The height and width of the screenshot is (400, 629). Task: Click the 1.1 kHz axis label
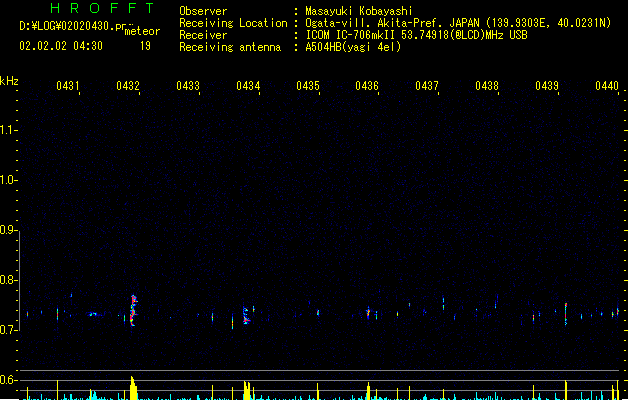click(x=7, y=130)
